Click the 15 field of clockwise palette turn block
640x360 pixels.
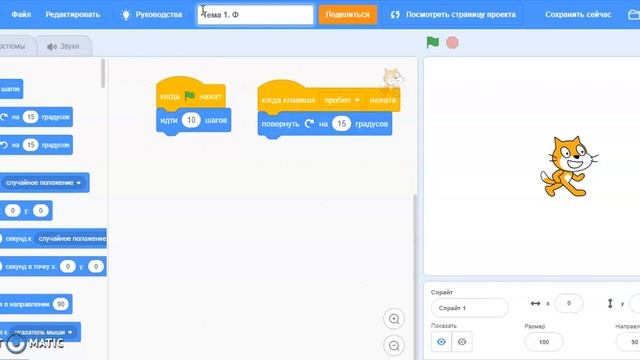(31, 117)
